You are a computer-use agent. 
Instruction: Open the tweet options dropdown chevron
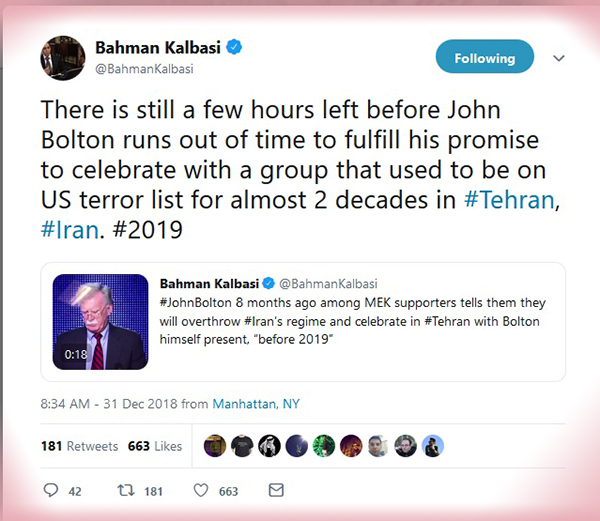pos(559,58)
